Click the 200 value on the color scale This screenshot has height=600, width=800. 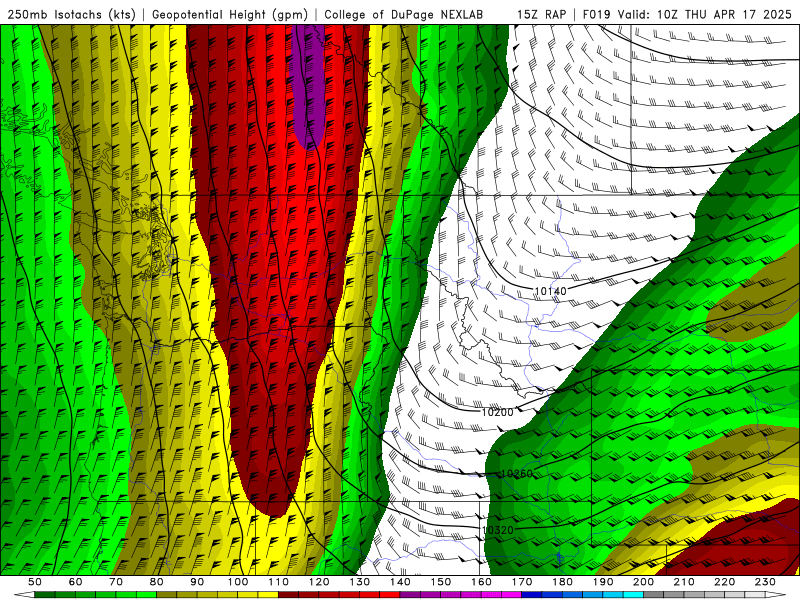click(644, 582)
